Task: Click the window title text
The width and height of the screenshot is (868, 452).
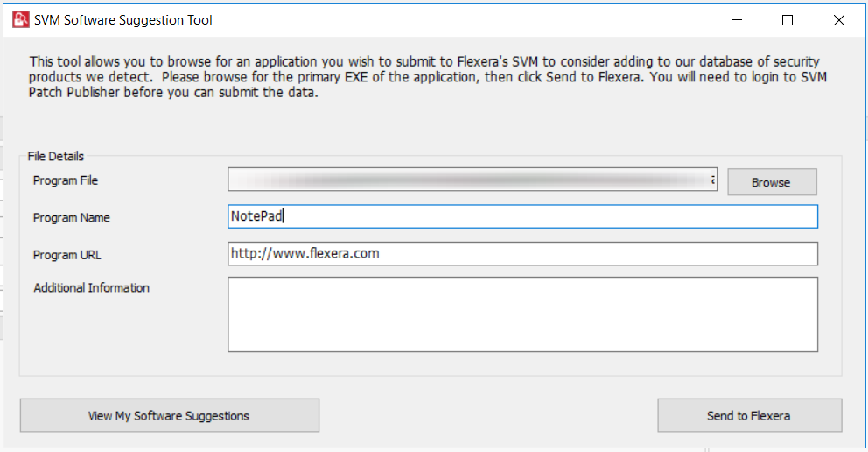Action: pos(122,20)
